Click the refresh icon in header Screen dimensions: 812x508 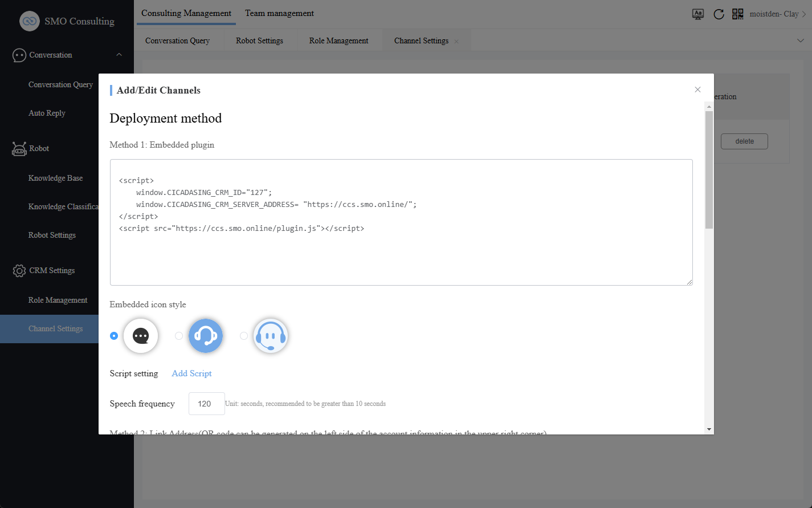click(x=719, y=14)
